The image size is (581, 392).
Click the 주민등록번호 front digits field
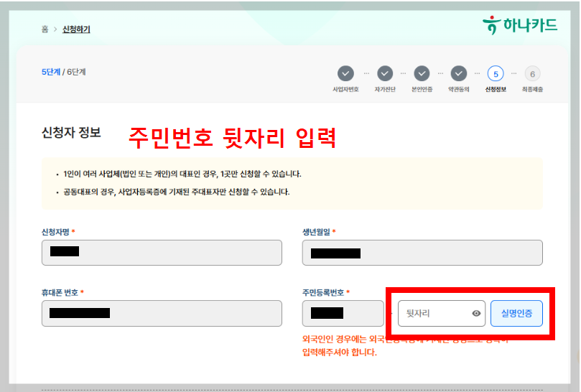[343, 314]
